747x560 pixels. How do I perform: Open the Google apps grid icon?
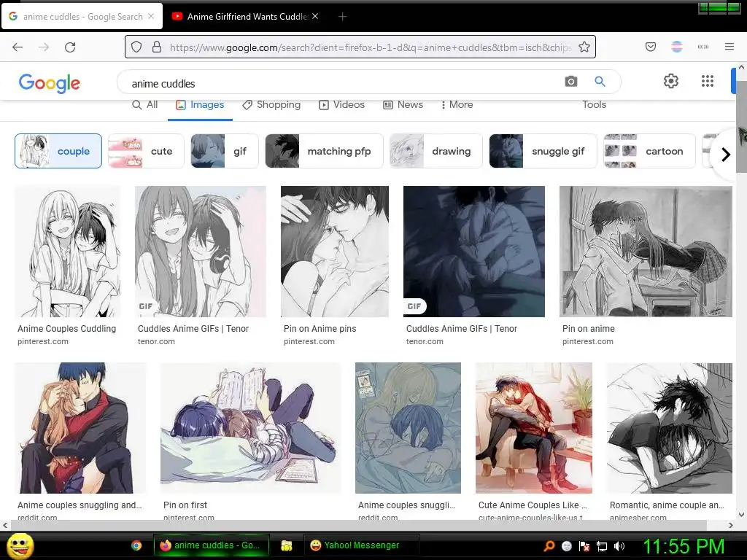point(708,81)
